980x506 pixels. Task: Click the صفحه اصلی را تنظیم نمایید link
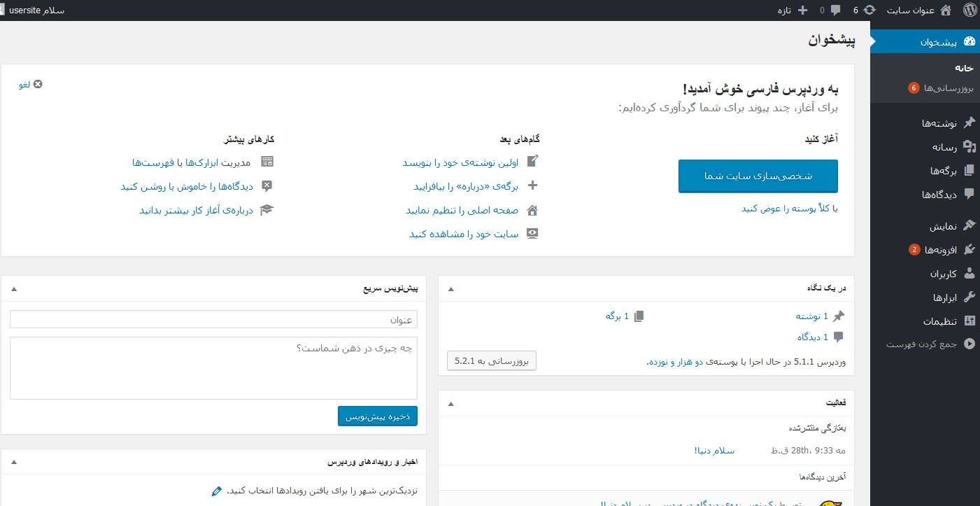tap(462, 210)
